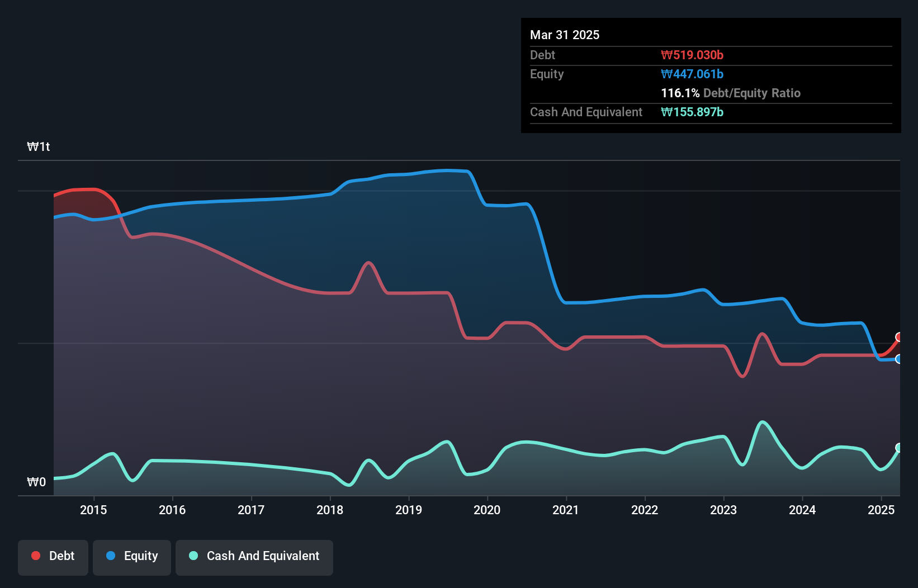Expand the Mar 31 2025 tooltip panel
The image size is (918, 588).
click(564, 35)
